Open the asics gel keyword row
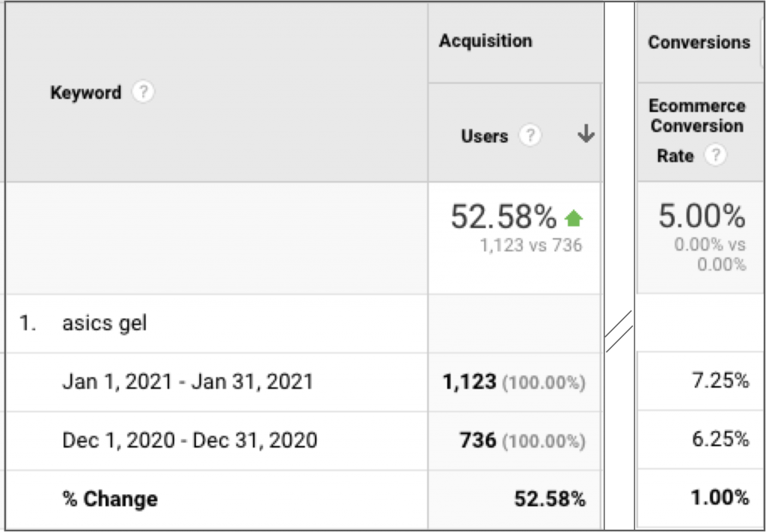 coord(105,323)
